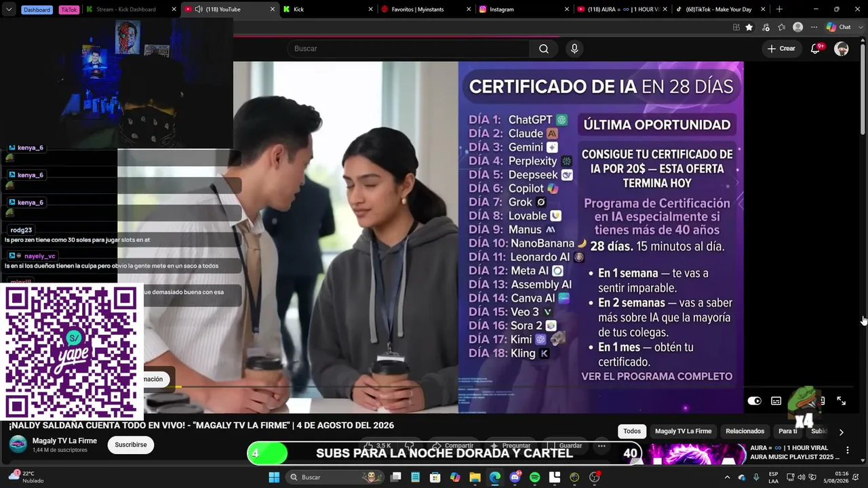Switch to the Instagram tab
Image resolution: width=868 pixels, height=488 pixels.
(524, 9)
